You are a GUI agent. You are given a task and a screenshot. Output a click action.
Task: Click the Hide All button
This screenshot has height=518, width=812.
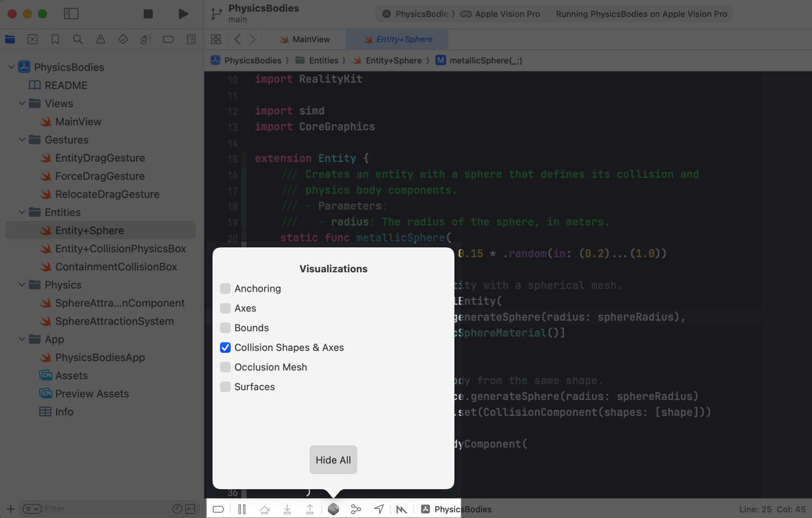(x=333, y=459)
